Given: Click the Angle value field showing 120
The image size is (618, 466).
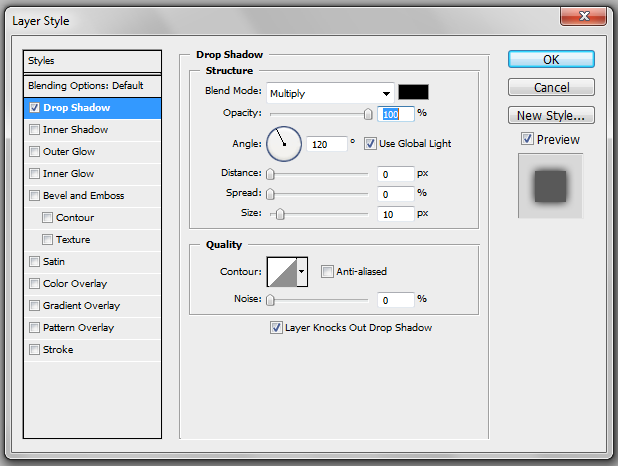Looking at the screenshot, I should [327, 144].
